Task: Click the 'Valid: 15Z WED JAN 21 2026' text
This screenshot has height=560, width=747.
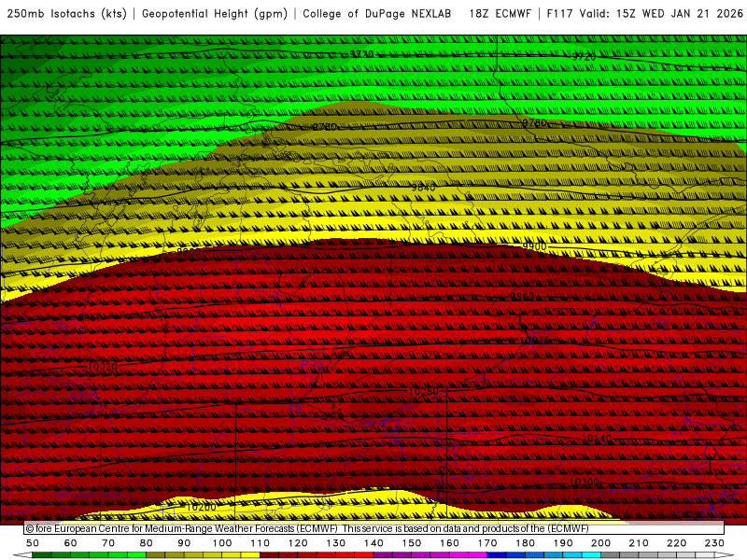Action: 661,13
